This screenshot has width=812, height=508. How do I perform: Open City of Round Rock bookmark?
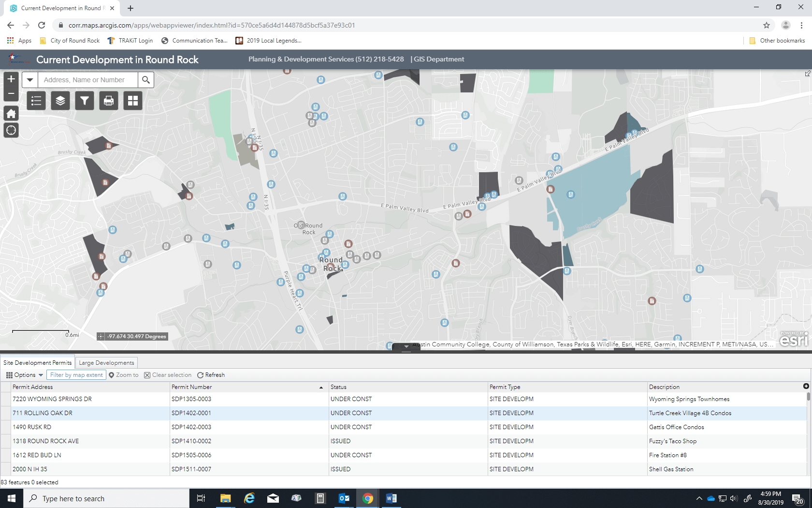coord(70,41)
